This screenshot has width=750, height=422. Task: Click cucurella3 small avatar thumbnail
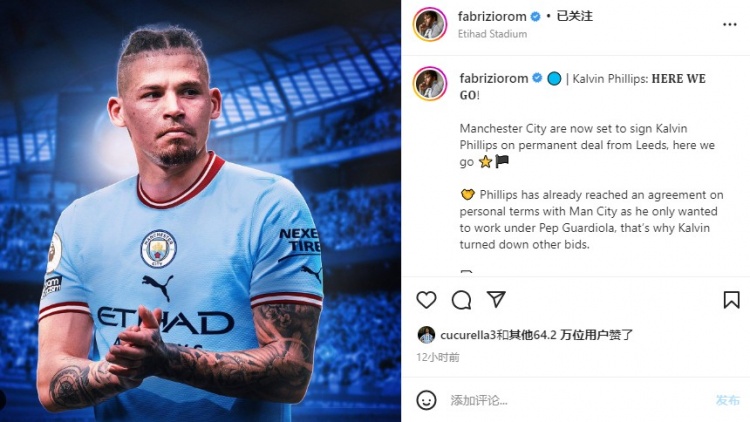point(426,335)
